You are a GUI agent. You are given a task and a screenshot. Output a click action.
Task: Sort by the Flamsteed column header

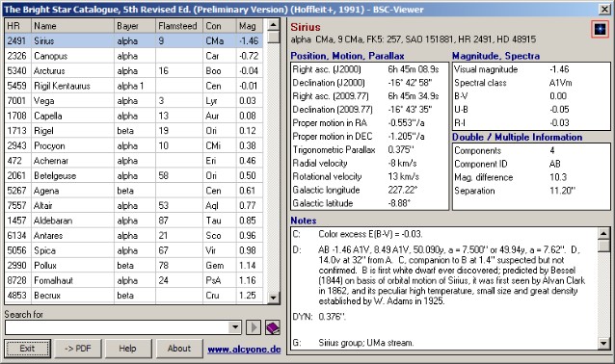point(179,26)
